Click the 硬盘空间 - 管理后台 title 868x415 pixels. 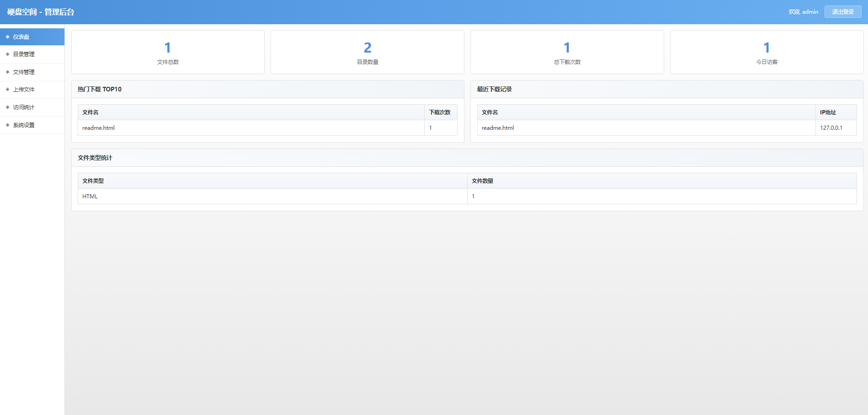tap(41, 12)
